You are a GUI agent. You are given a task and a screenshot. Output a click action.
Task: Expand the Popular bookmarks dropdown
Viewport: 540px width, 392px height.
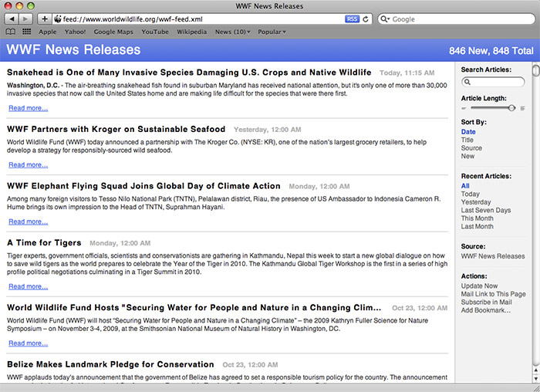point(271,32)
